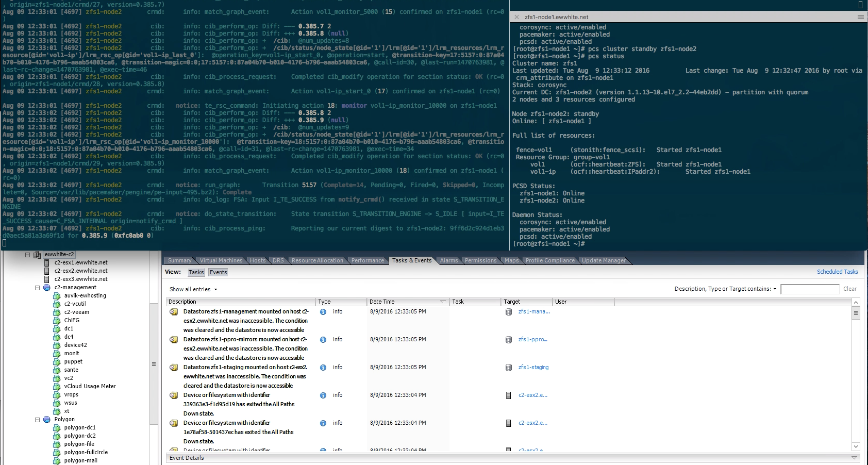Click the c2-veeam VM icon
The height and width of the screenshot is (465, 868).
pyautogui.click(x=57, y=312)
